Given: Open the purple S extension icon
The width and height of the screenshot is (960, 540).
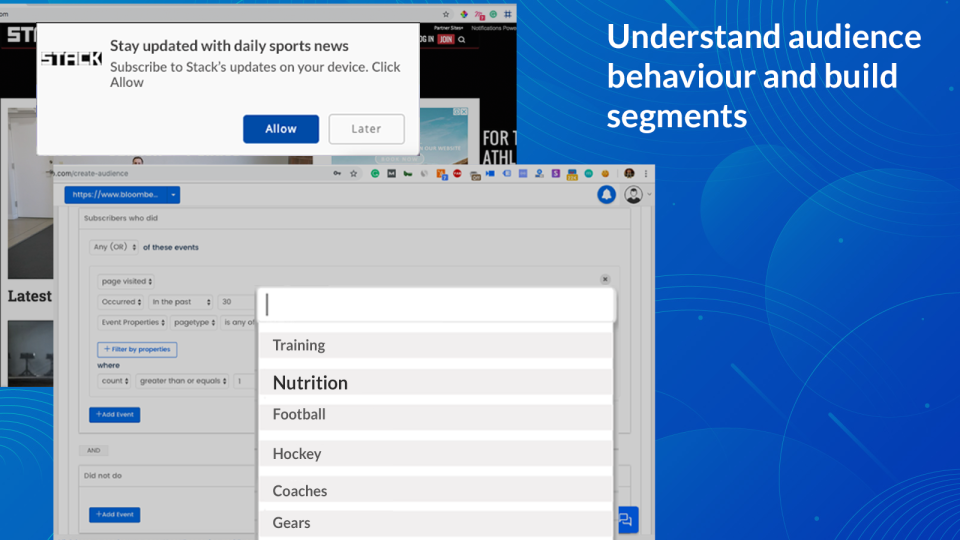Looking at the screenshot, I should click(x=555, y=174).
